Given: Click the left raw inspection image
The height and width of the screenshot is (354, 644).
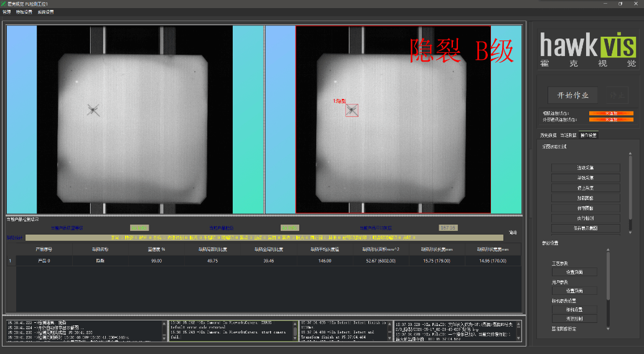Looking at the screenshot, I should [x=135, y=119].
